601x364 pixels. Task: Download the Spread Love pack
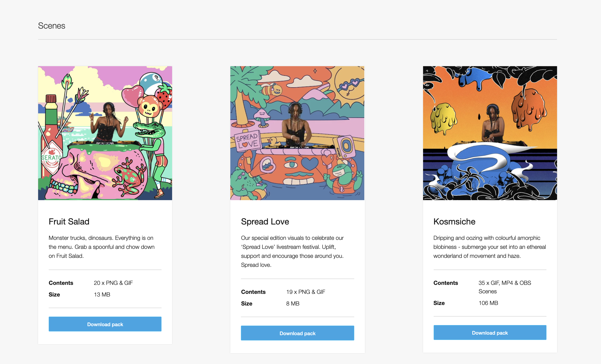tap(298, 333)
